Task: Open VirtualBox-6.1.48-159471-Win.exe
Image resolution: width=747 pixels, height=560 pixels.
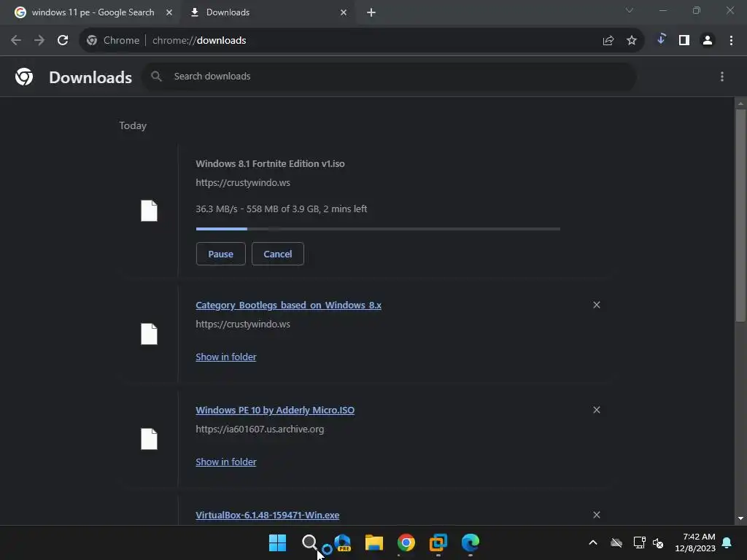Action: click(x=267, y=516)
